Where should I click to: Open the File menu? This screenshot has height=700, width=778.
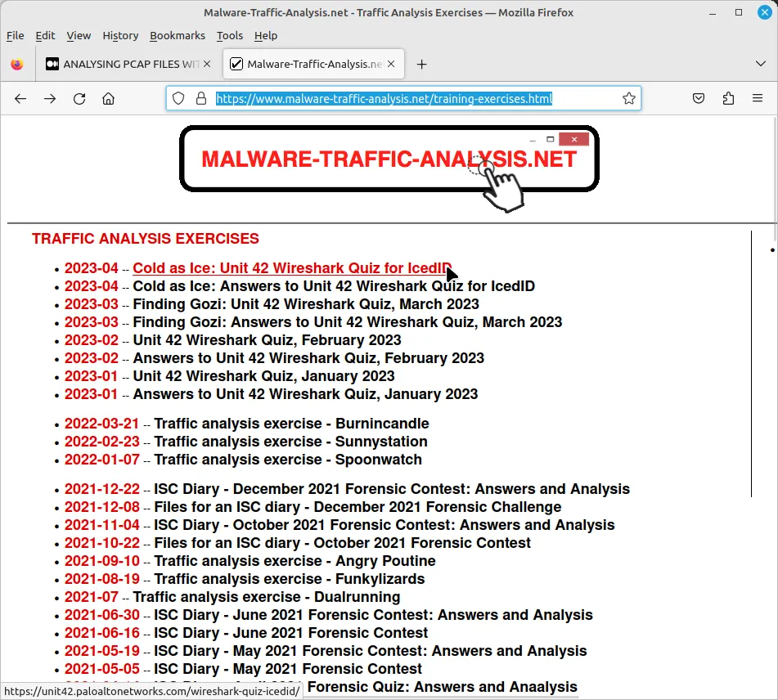[15, 36]
